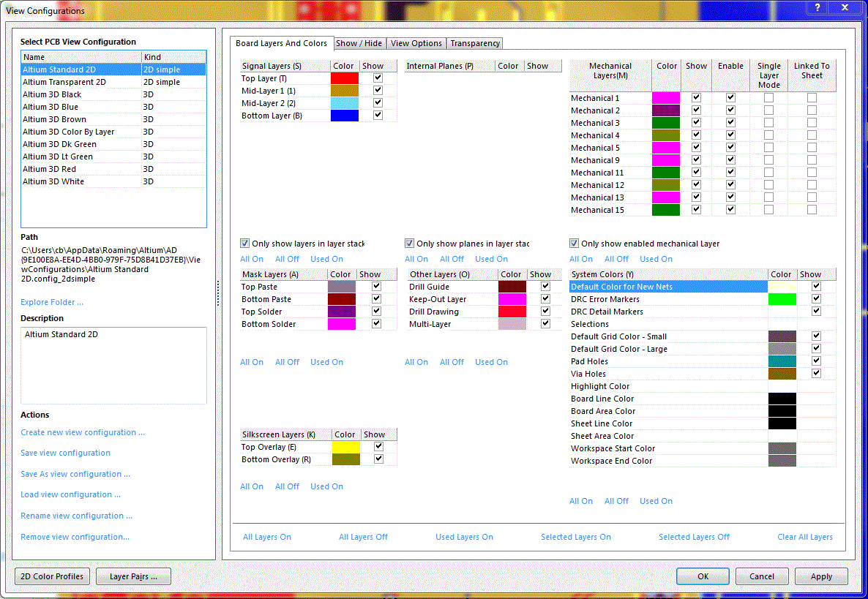Click the Drill Guide dark red swatch
868x599 pixels.
click(512, 287)
